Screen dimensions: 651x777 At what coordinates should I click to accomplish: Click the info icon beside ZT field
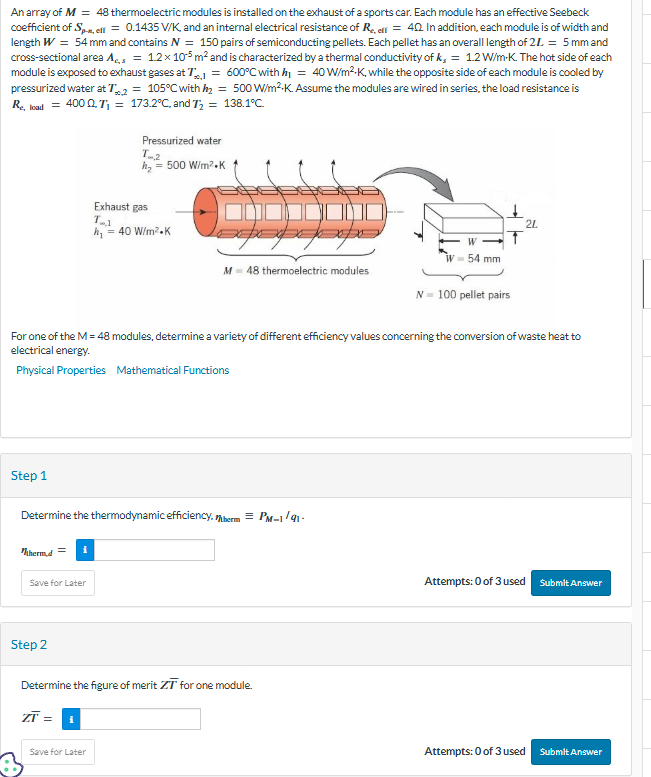(71, 719)
